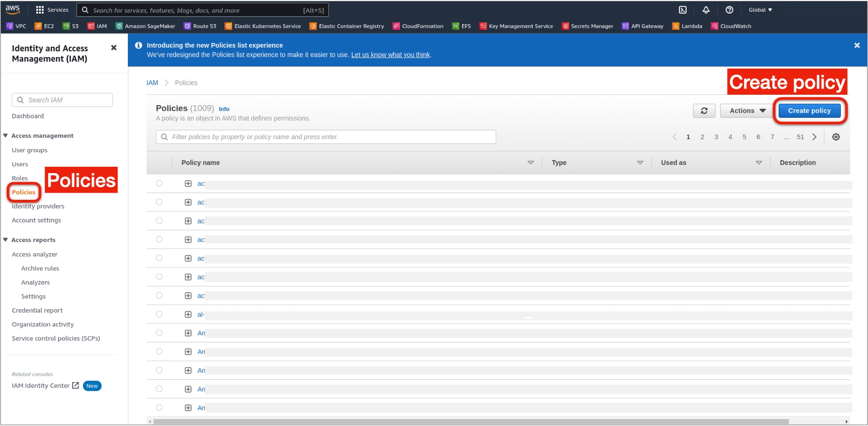Expand the first policy row details
Viewport: 868px width, 426px height.
[x=188, y=184]
